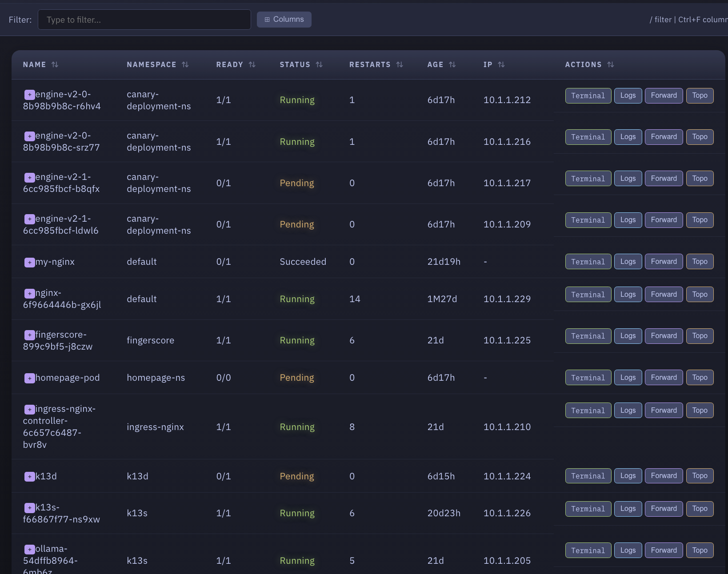Open Terminal for the my-nginx pod
This screenshot has height=574, width=728.
click(588, 262)
